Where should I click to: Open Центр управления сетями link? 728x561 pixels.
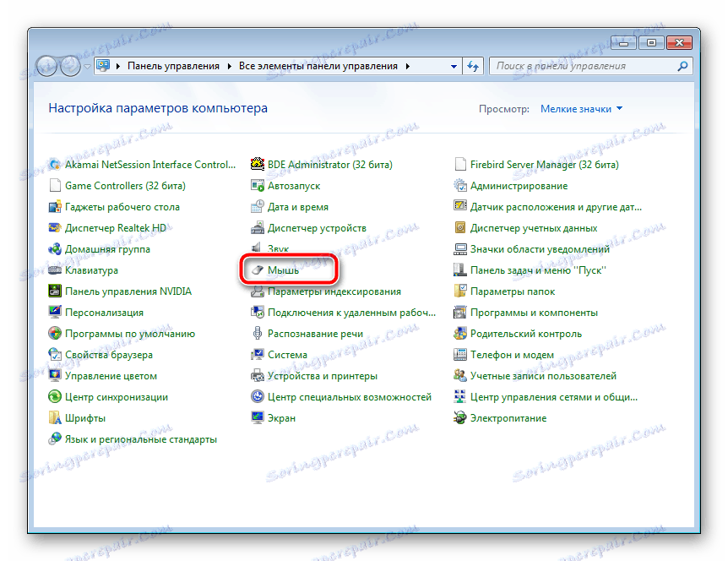coord(554,397)
